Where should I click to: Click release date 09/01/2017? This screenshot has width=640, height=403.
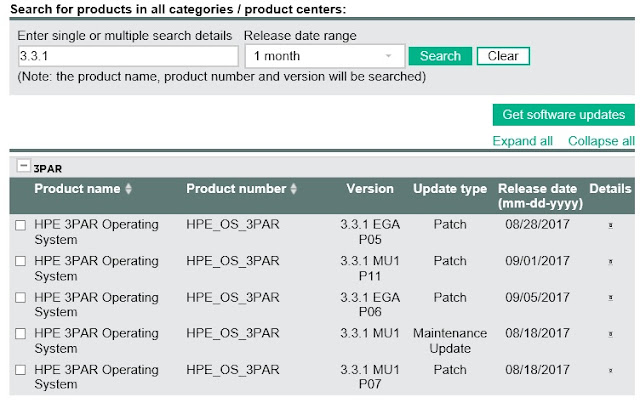[537, 261]
